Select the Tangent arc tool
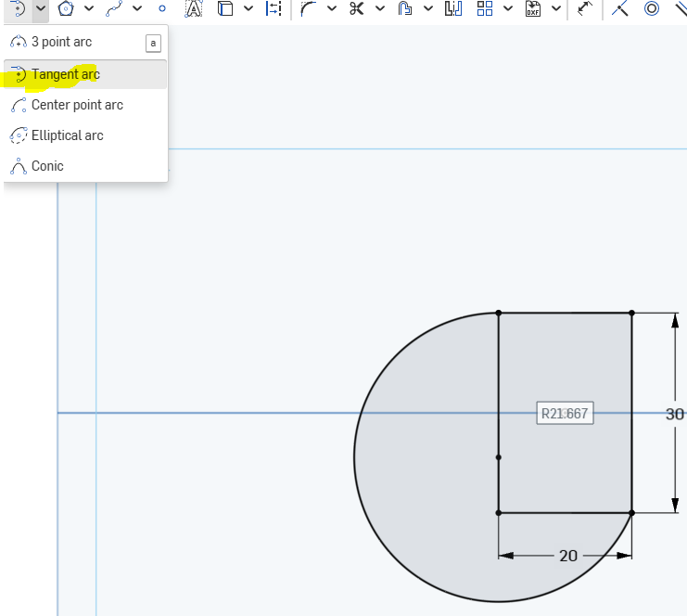 click(65, 74)
